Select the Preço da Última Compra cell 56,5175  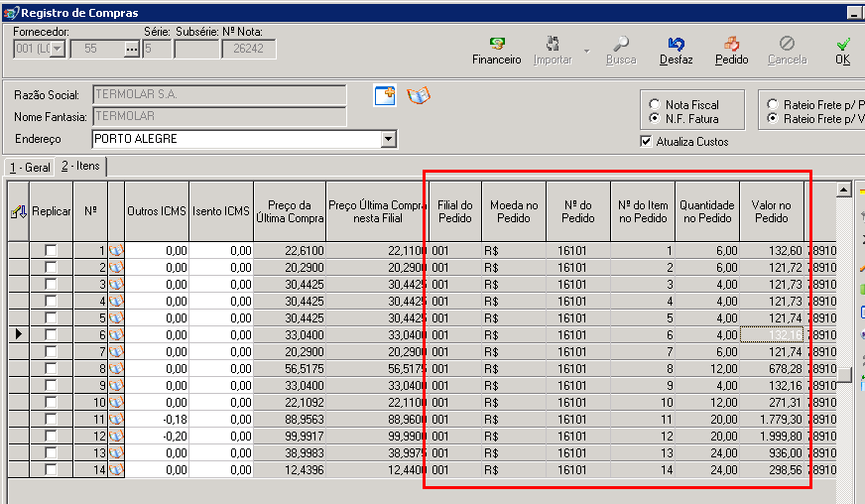(290, 369)
